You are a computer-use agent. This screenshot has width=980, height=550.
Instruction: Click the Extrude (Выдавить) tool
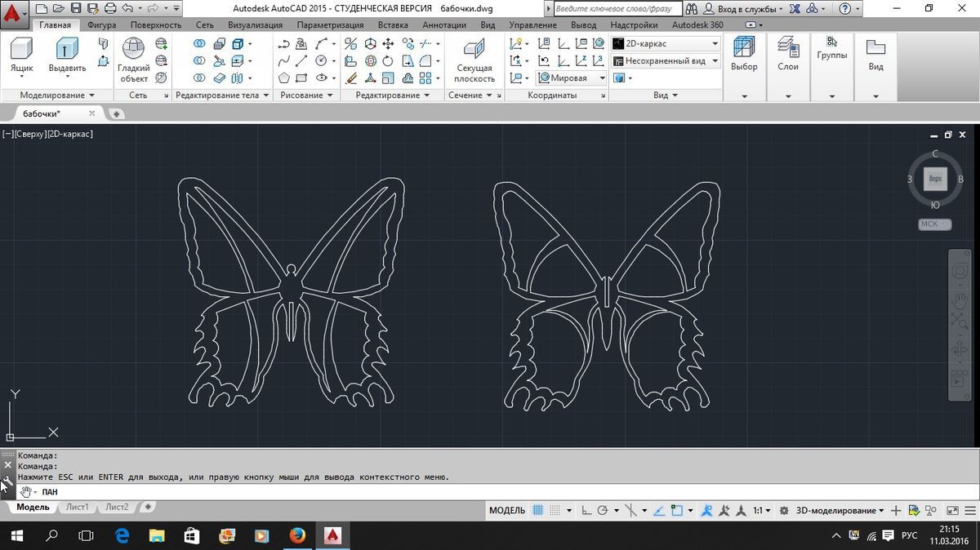pos(67,55)
